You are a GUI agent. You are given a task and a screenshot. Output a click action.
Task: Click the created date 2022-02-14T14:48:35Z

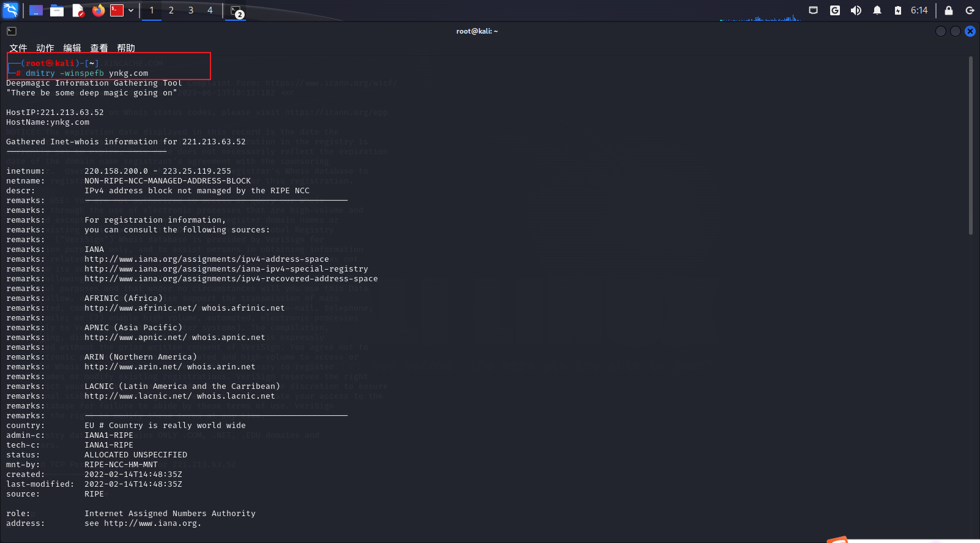click(133, 475)
